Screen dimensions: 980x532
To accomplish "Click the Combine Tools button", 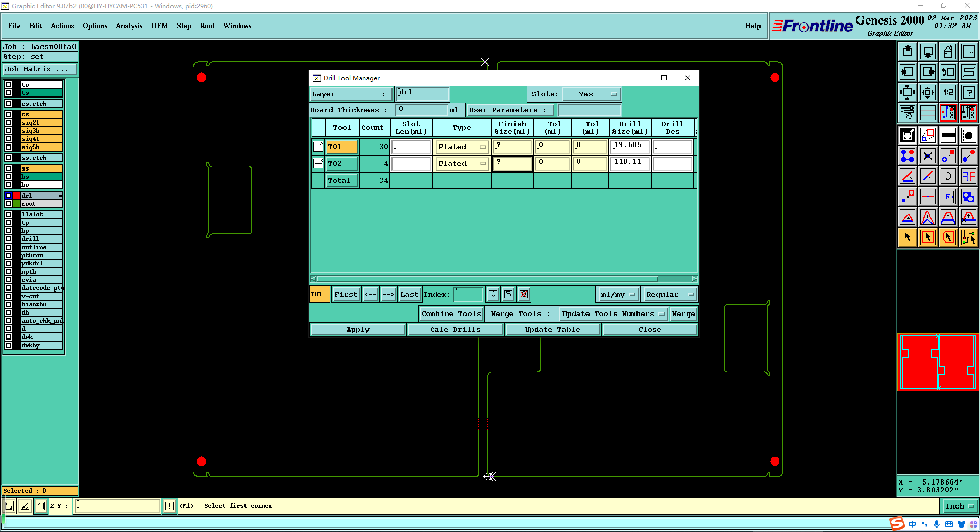I will 451,313.
